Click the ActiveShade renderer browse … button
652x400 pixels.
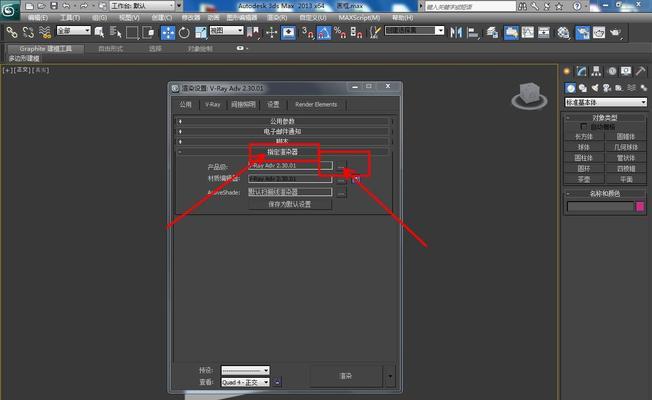pyautogui.click(x=341, y=193)
